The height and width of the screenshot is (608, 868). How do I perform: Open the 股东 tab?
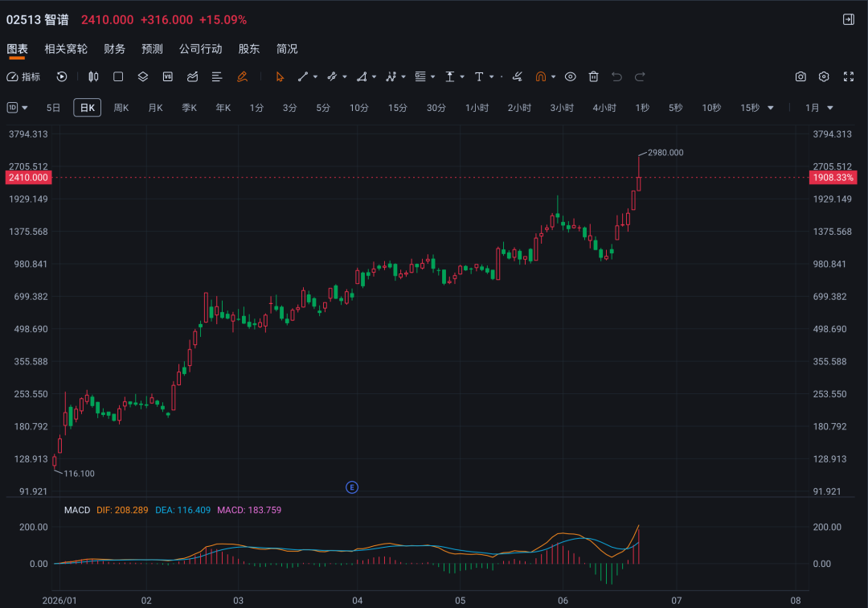pos(249,49)
